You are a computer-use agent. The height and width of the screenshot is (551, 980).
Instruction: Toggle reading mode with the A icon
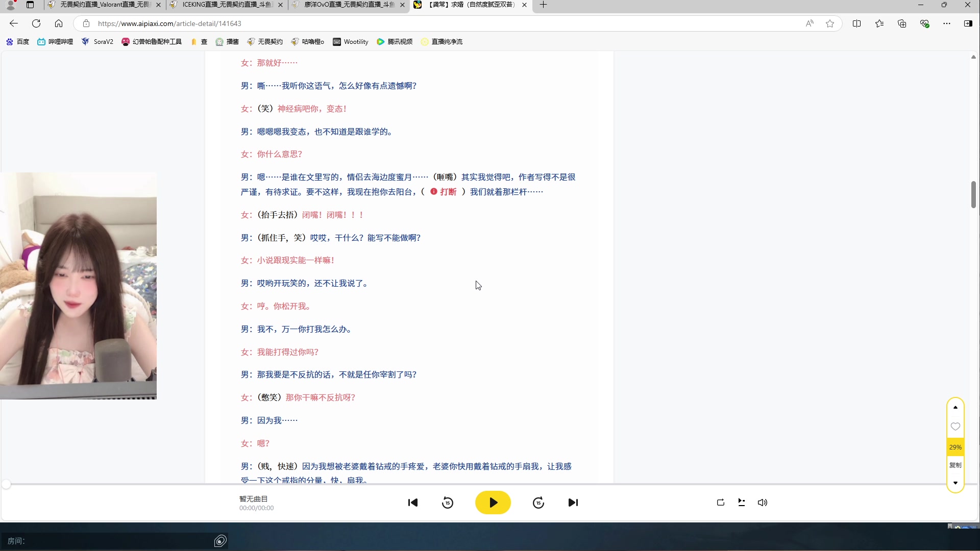coord(810,23)
